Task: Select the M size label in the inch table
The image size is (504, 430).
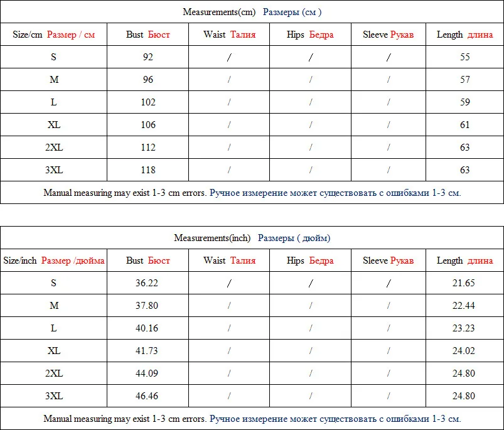Action: click(54, 305)
